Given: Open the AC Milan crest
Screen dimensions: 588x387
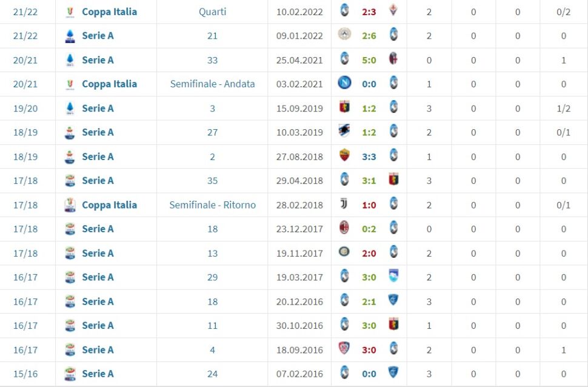Looking at the screenshot, I should (x=344, y=229).
